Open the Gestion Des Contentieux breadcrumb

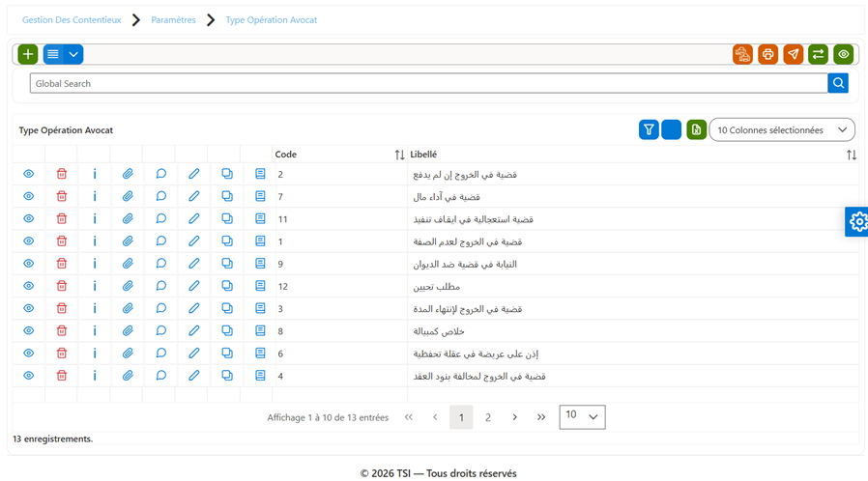coord(72,20)
